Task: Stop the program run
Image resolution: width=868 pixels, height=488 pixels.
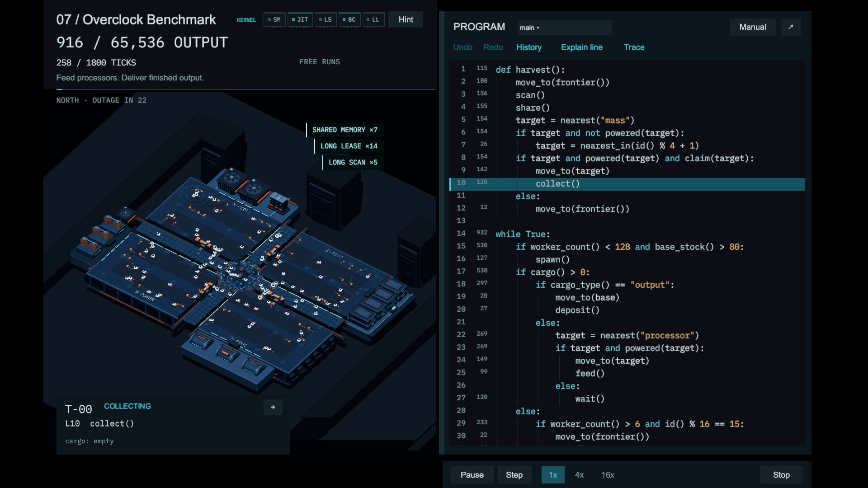Action: click(x=781, y=475)
